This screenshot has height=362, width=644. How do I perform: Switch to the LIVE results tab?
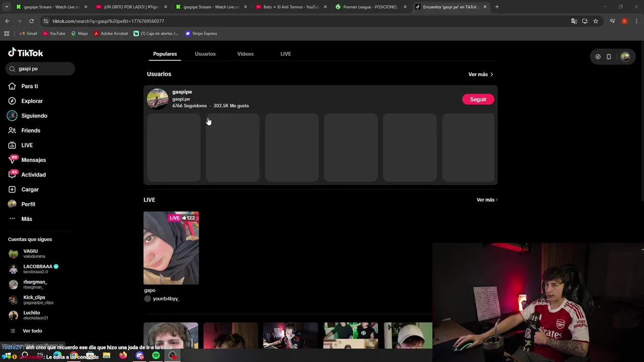286,54
